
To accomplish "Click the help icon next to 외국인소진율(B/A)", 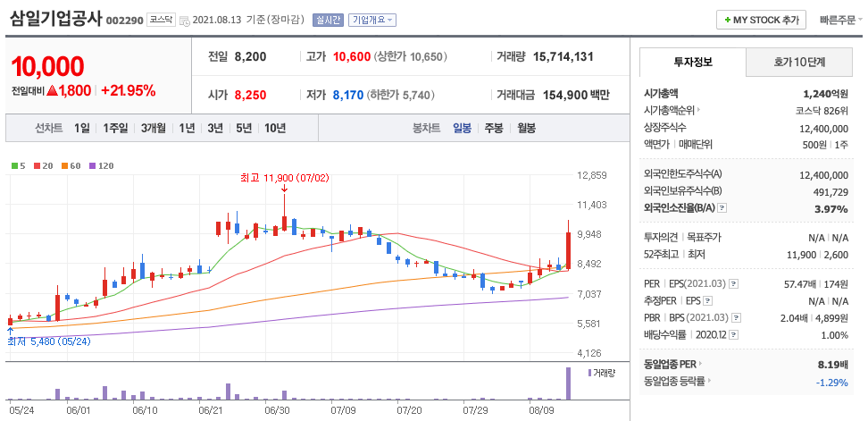I will pyautogui.click(x=722, y=208).
